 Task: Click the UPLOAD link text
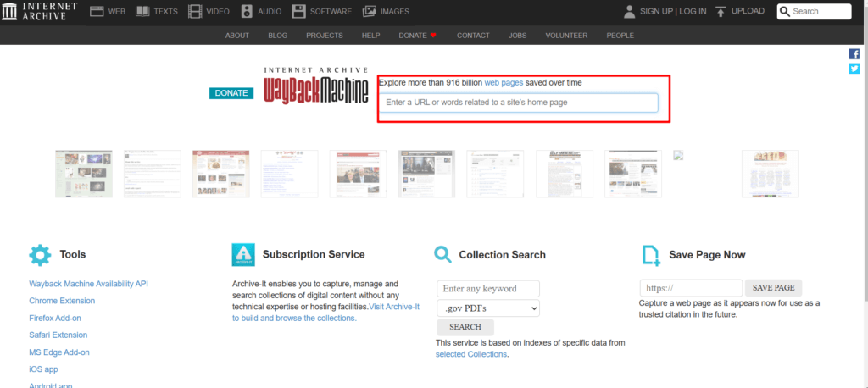point(748,11)
